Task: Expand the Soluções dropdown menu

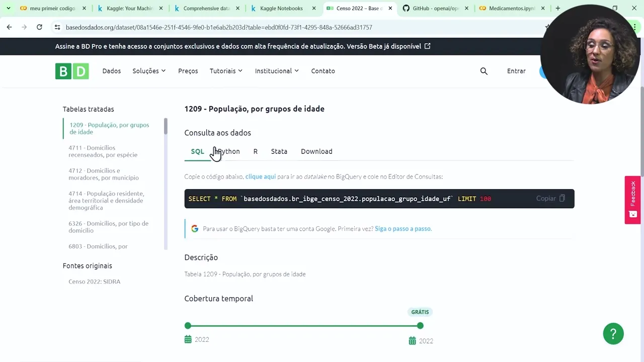Action: tap(149, 71)
